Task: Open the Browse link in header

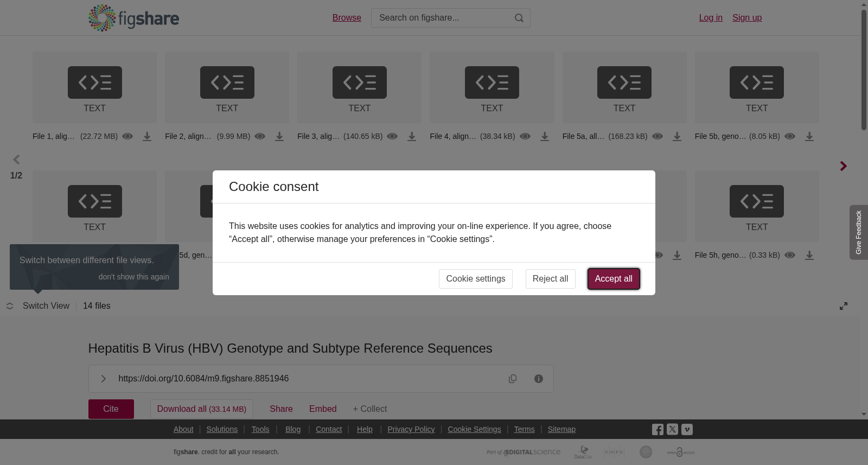Action: coord(347,18)
